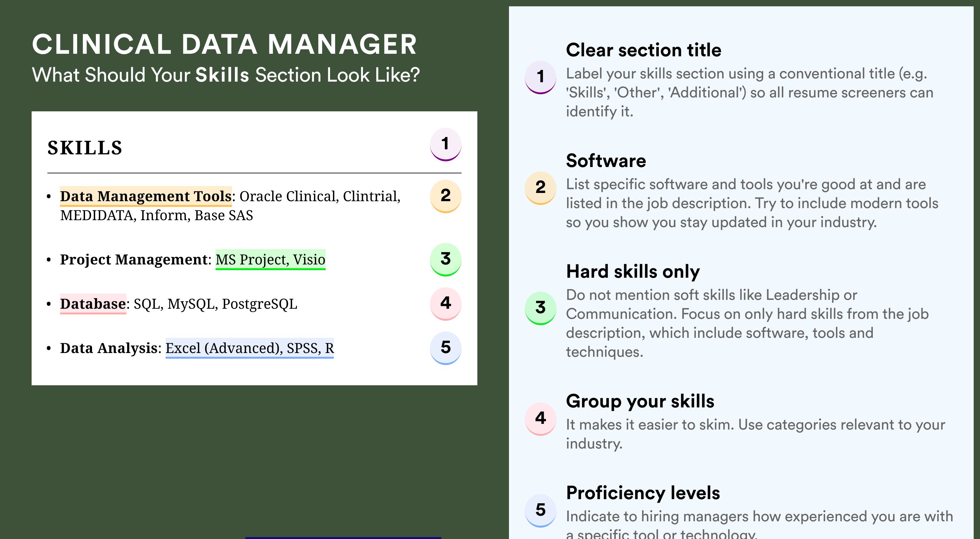Click the orange number 2 badge in resume card
The height and width of the screenshot is (539, 980).
(445, 196)
